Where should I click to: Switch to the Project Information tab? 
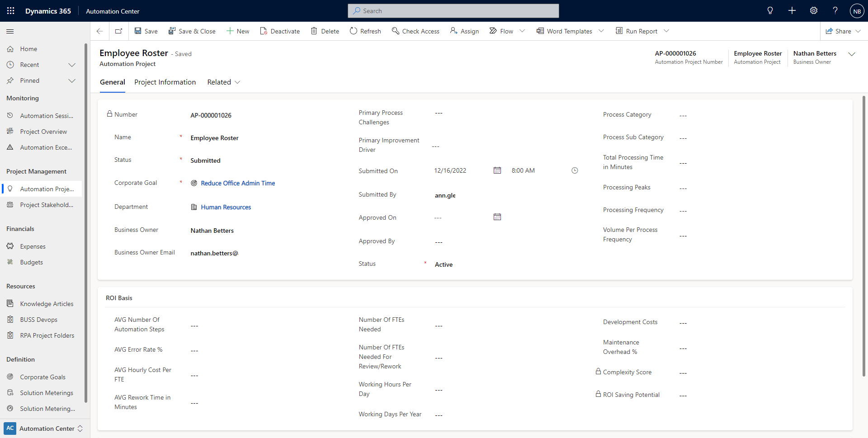pos(165,82)
